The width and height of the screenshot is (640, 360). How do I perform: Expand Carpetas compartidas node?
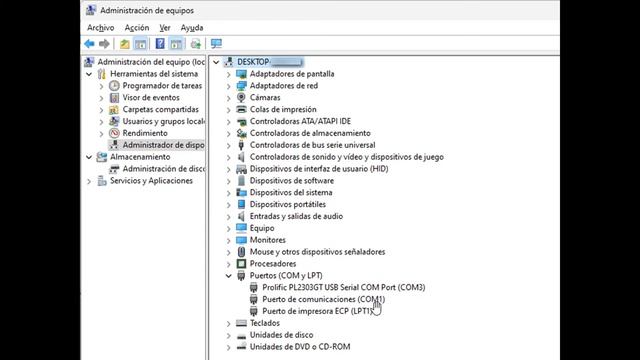click(101, 110)
